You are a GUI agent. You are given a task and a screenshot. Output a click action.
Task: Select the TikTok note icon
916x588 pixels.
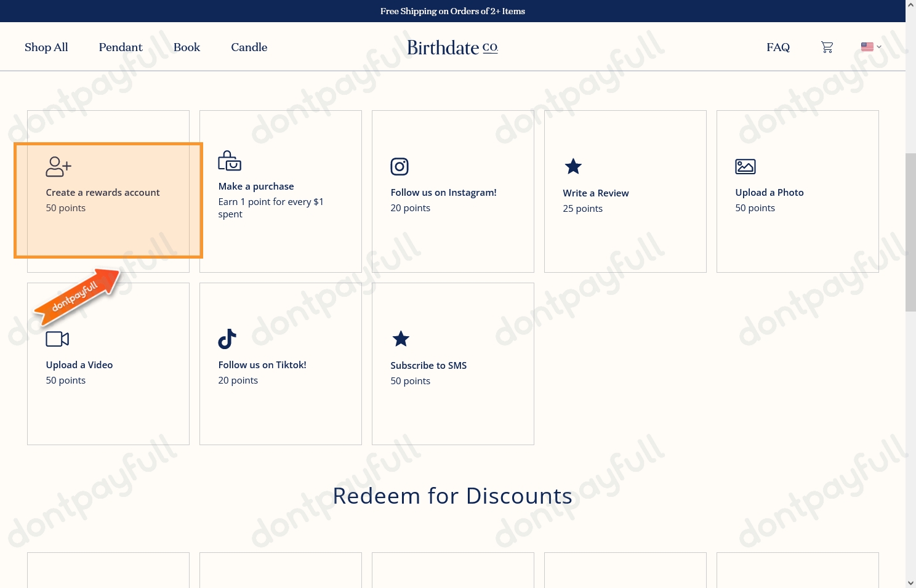(x=227, y=339)
